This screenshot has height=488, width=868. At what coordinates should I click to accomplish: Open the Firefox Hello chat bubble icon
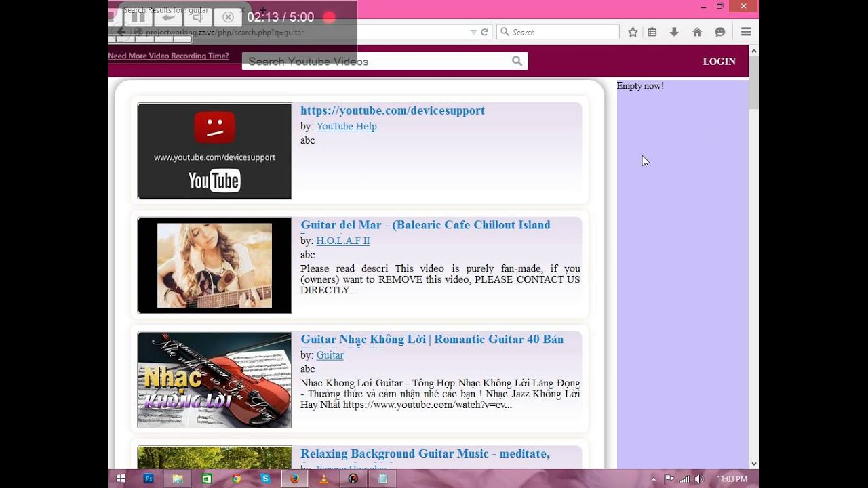coord(719,32)
